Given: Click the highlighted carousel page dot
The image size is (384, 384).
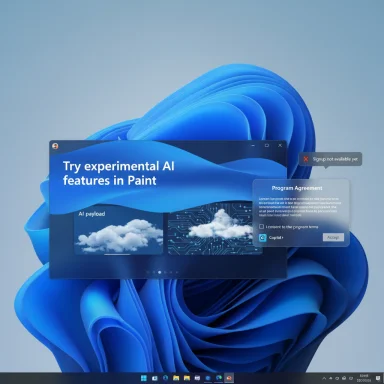Looking at the screenshot, I should pyautogui.click(x=160, y=272).
